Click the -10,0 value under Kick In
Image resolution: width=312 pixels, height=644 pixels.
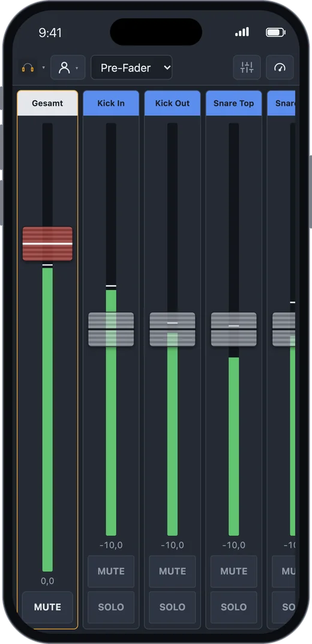click(111, 545)
